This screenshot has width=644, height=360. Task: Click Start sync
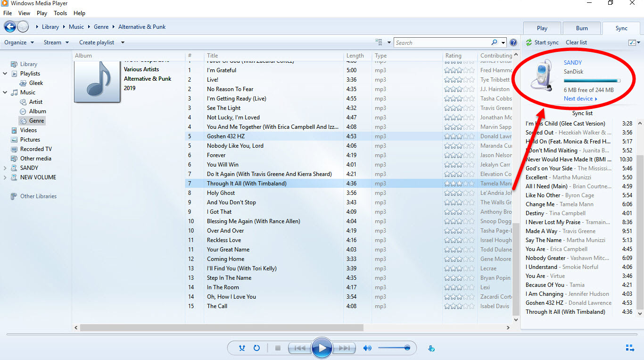click(542, 42)
